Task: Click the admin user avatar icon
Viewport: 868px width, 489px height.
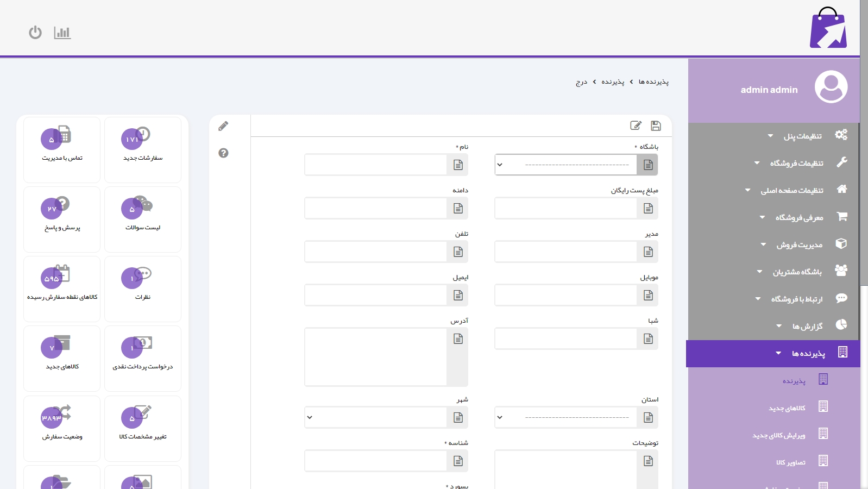Action: pos(831,87)
